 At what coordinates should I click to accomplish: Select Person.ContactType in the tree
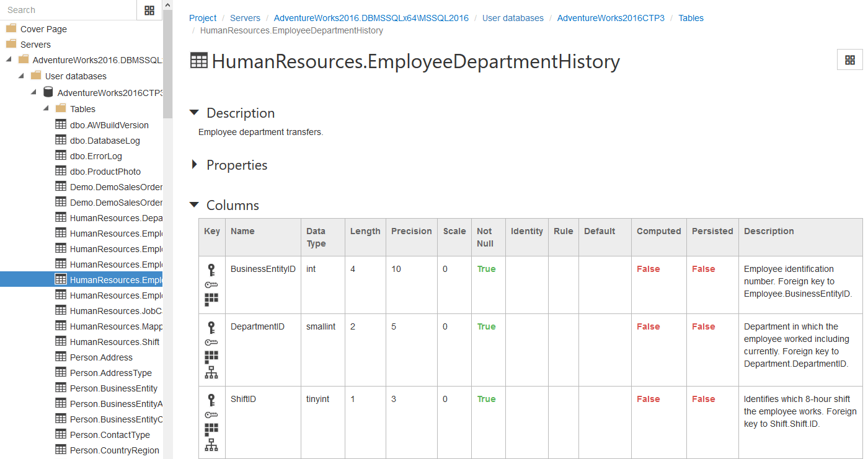pyautogui.click(x=110, y=435)
